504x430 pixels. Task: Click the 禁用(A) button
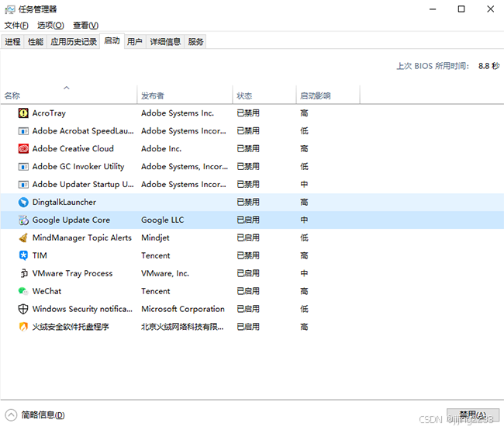[473, 415]
